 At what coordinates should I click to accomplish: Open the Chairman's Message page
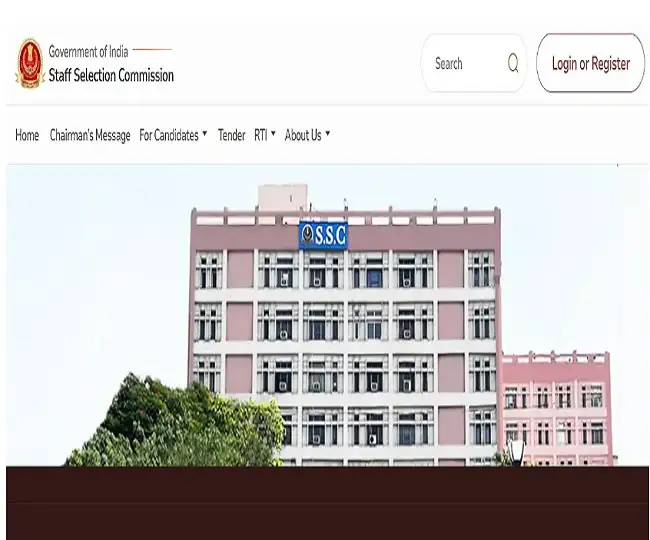click(90, 135)
